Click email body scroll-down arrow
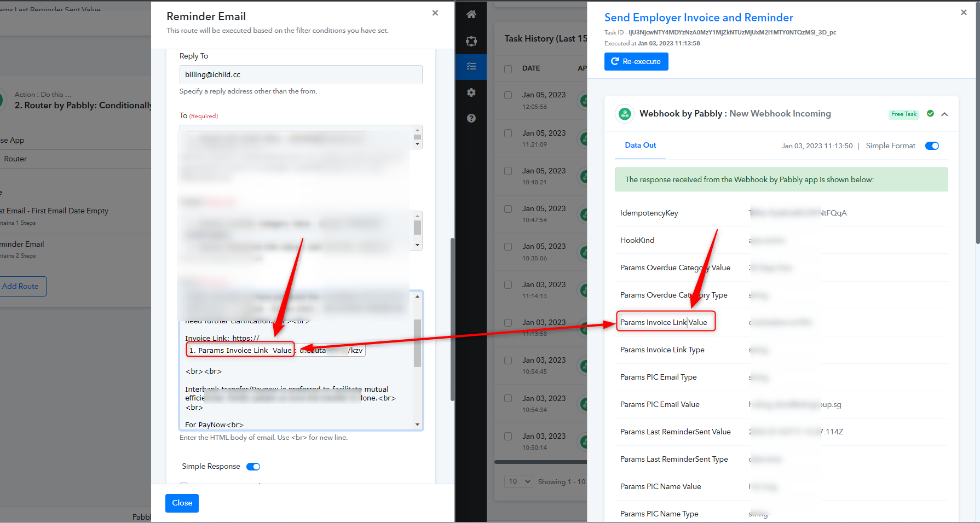980x523 pixels. (x=417, y=425)
